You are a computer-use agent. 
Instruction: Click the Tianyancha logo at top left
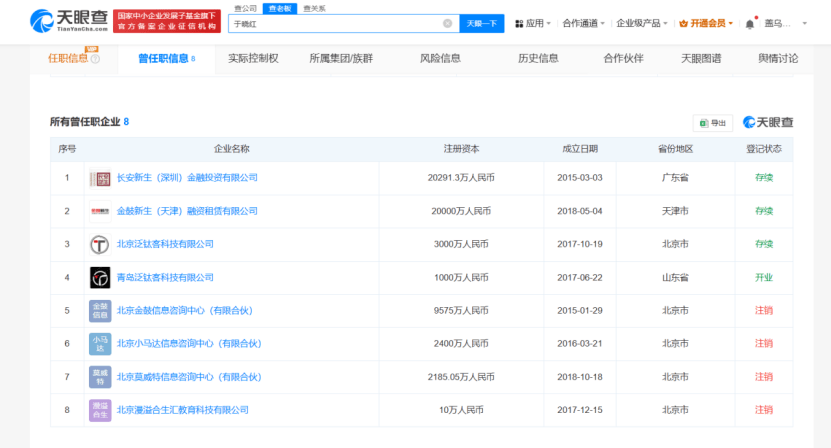tap(68, 22)
